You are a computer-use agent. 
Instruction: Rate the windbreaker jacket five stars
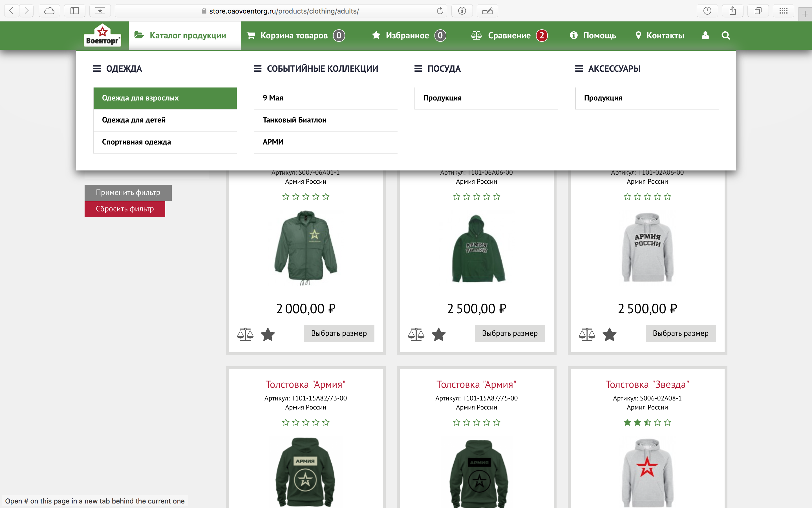(326, 197)
